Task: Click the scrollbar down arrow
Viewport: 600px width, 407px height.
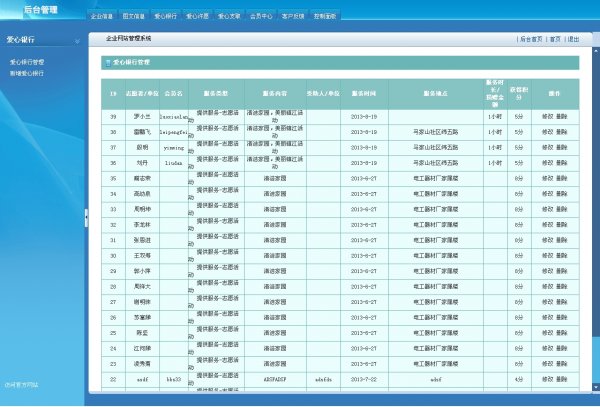Action: [x=596, y=387]
